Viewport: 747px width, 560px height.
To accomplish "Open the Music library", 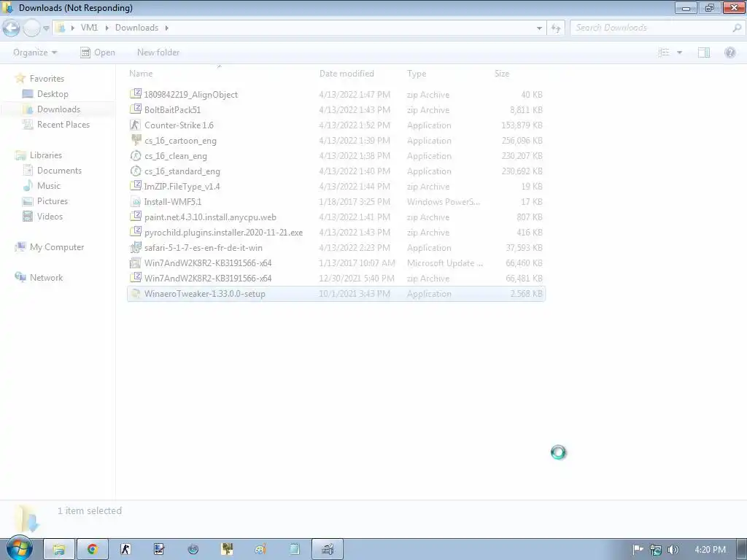I will coord(49,186).
